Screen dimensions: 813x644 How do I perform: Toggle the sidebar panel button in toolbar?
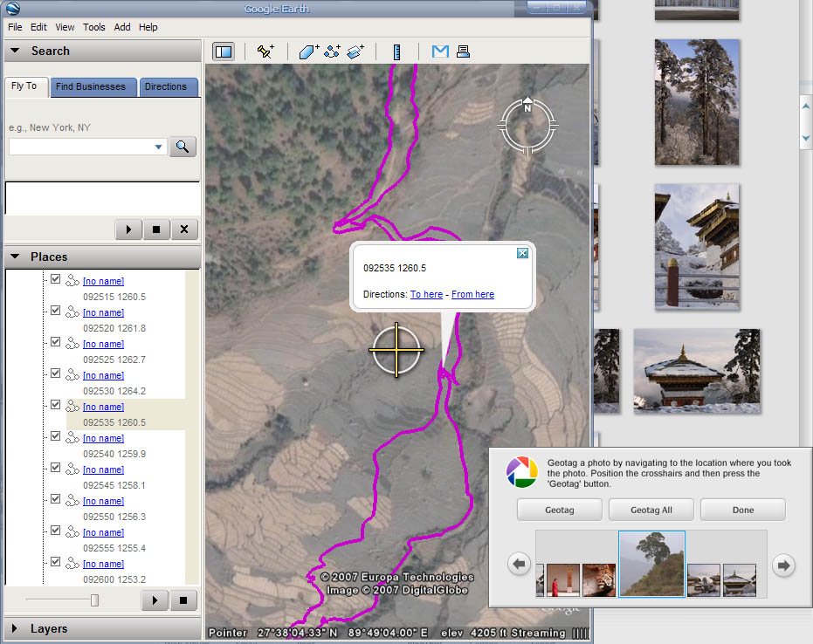[x=224, y=51]
